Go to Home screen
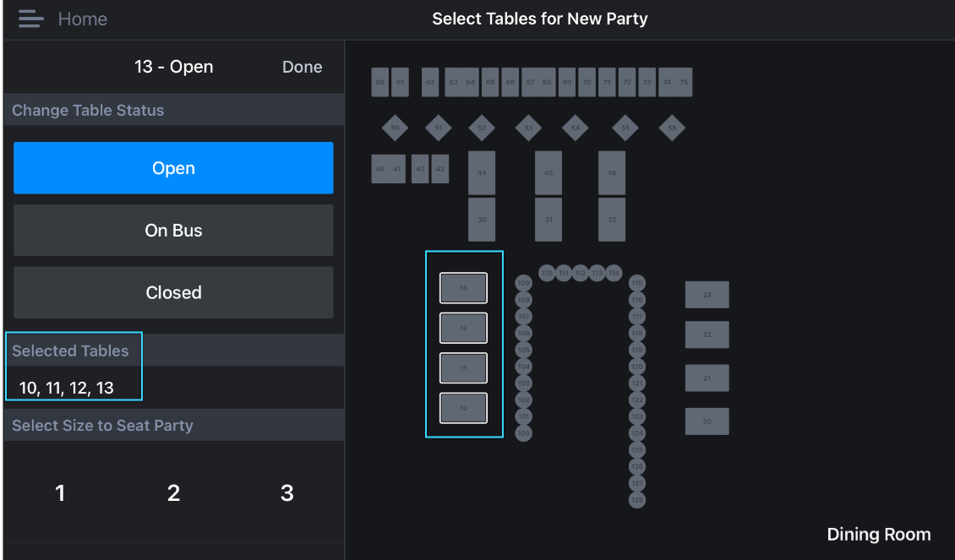Viewport: 955px width, 560px height. pos(82,19)
